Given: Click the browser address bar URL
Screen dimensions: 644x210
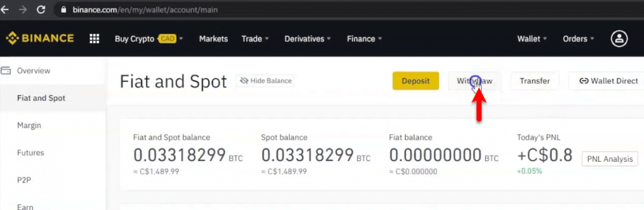Looking at the screenshot, I should tap(145, 9).
